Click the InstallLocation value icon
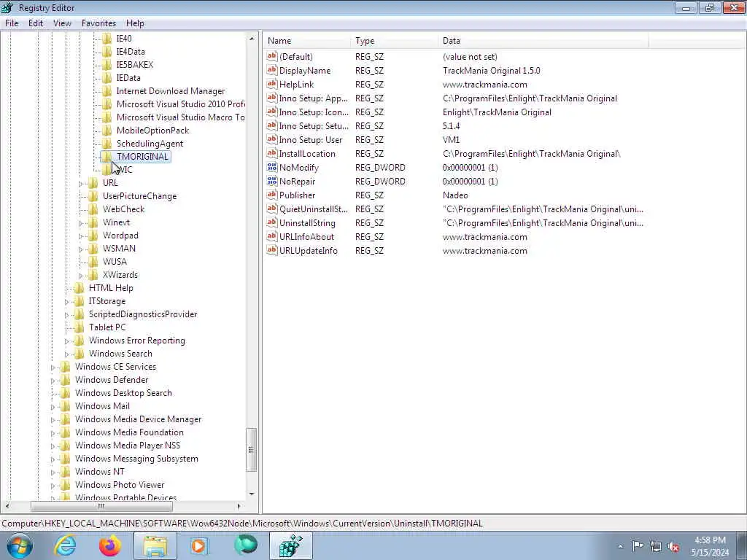747x560 pixels. click(x=272, y=153)
